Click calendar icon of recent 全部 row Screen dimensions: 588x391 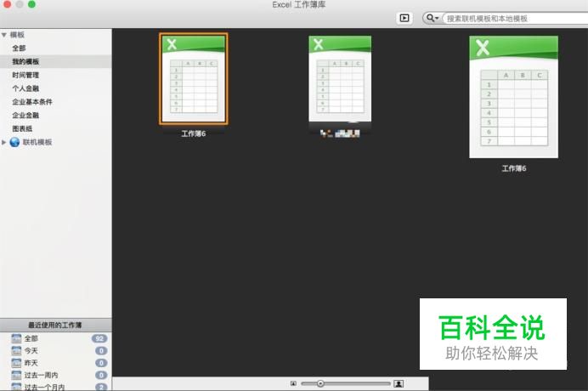pos(16,338)
